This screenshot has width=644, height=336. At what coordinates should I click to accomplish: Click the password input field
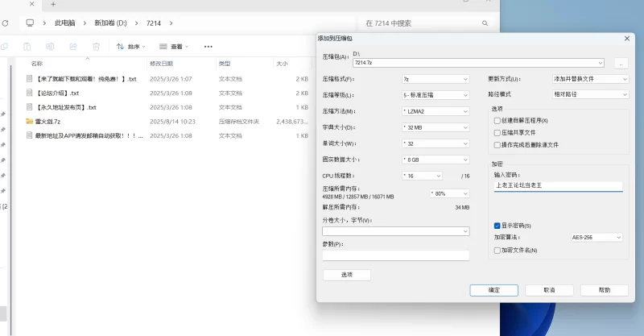point(559,186)
